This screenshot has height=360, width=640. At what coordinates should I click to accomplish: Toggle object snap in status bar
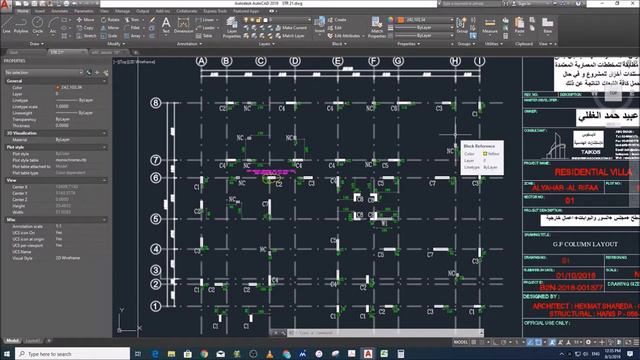click(x=539, y=342)
